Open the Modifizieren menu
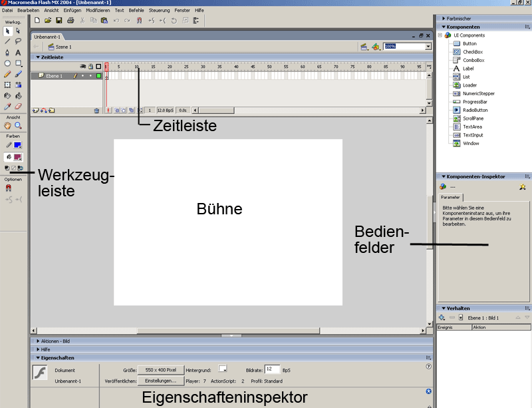The height and width of the screenshot is (408, 532). tap(97, 11)
